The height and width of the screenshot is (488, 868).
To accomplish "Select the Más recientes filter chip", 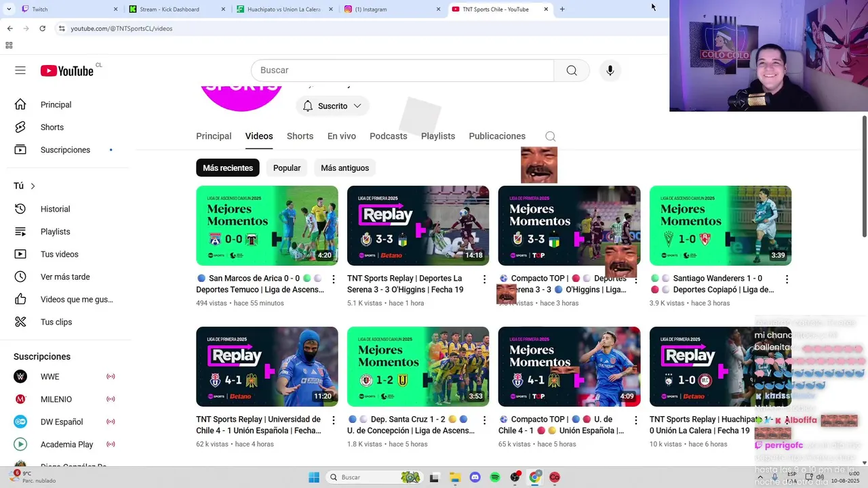I will (228, 168).
